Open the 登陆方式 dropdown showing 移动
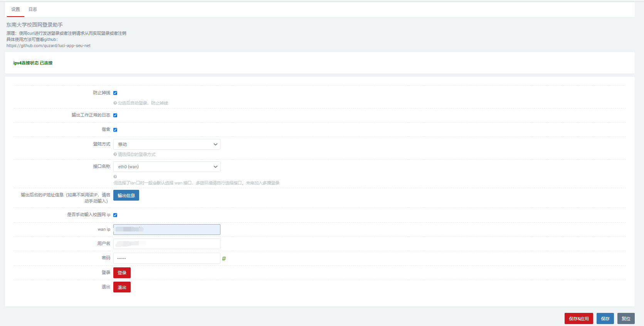 [167, 144]
